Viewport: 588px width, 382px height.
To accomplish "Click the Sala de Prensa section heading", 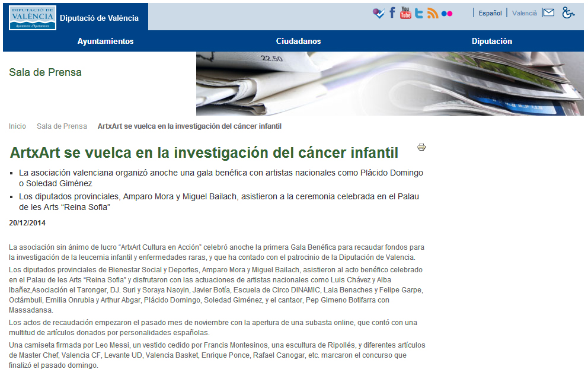I will (45, 72).
